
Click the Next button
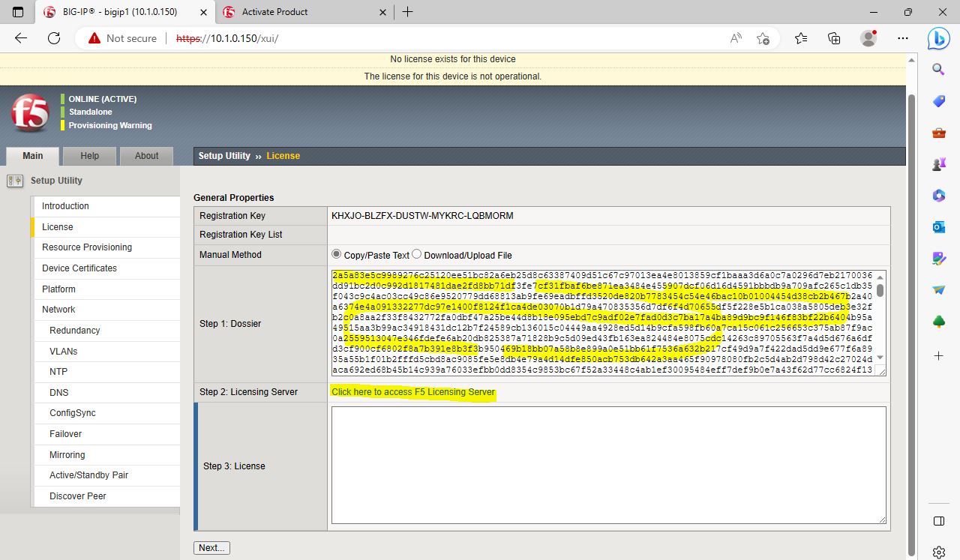pyautogui.click(x=211, y=548)
